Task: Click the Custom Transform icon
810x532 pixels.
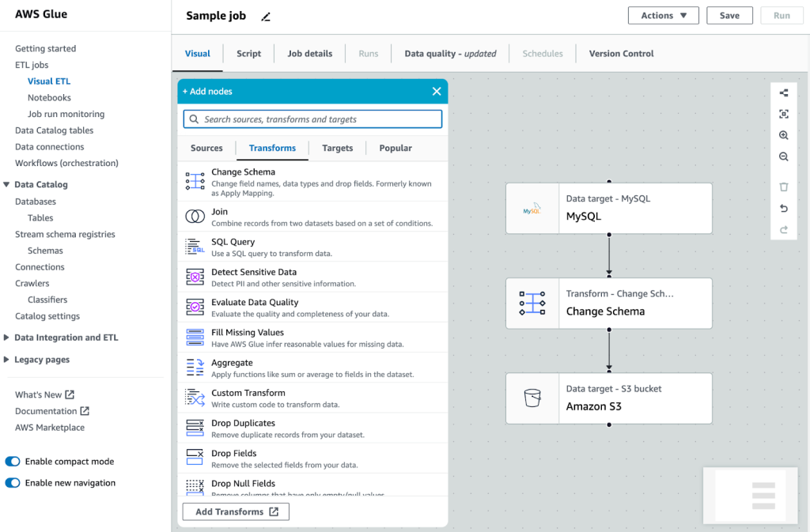Action: point(195,398)
